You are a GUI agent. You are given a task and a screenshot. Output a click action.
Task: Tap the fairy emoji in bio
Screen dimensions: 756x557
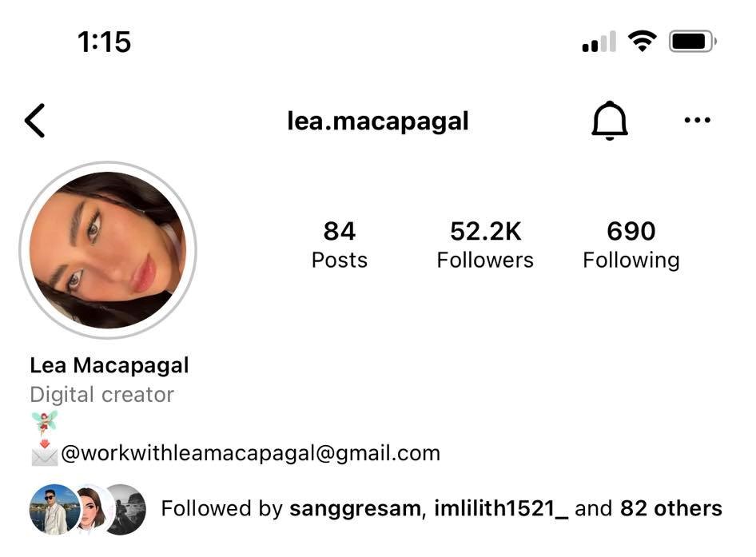(x=45, y=423)
